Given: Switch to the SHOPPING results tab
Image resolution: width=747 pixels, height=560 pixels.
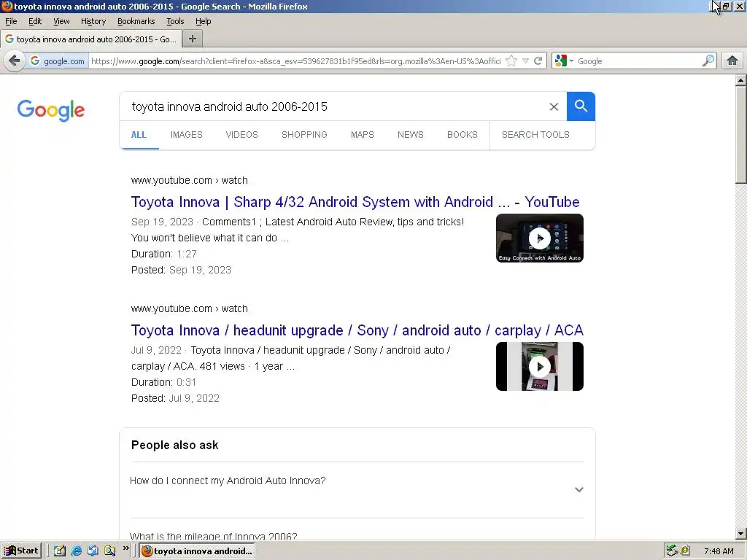Looking at the screenshot, I should pyautogui.click(x=304, y=135).
